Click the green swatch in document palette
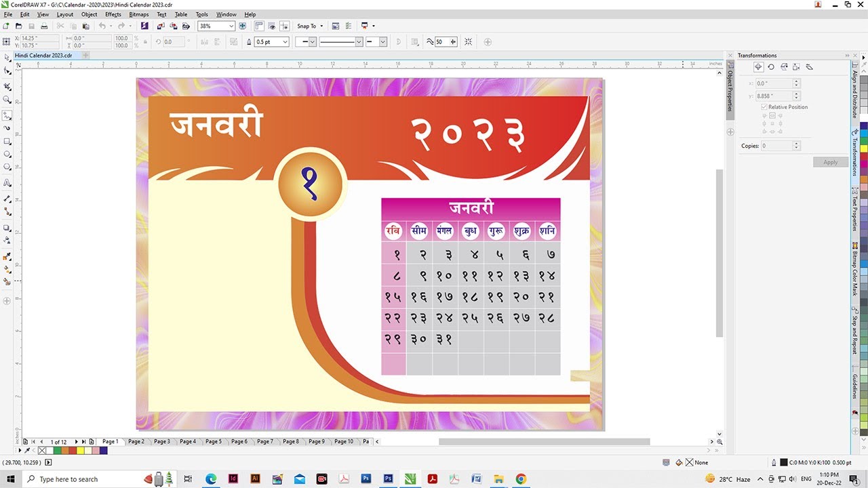868x488 pixels. click(x=58, y=451)
